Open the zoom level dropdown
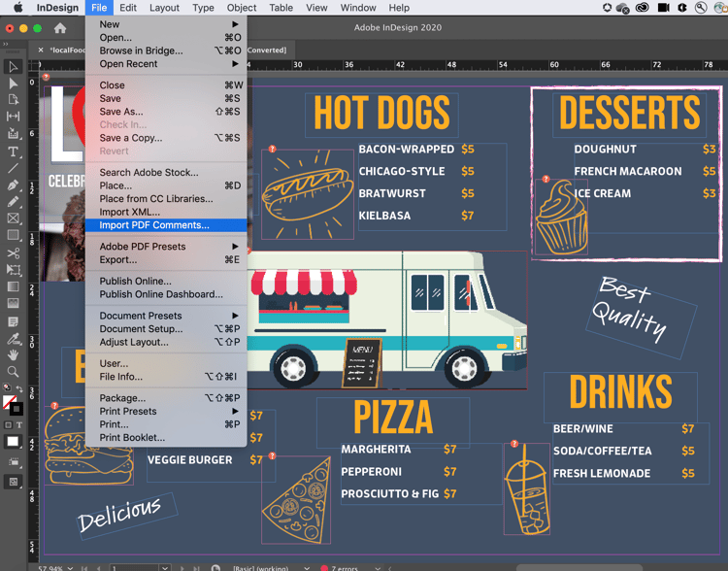 pyautogui.click(x=70, y=568)
